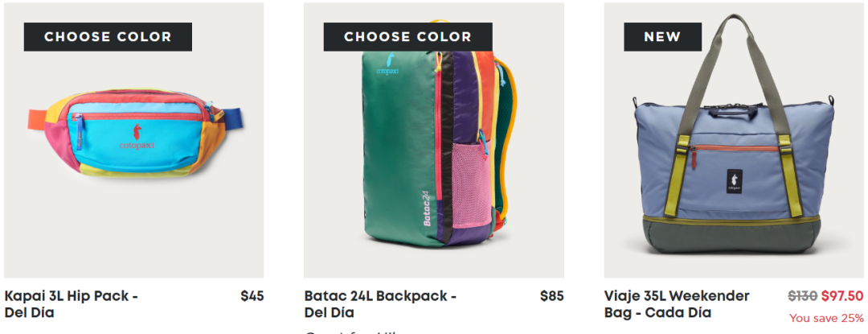
Task: Click the blue zipper pull on hip pack
Action: [79, 131]
